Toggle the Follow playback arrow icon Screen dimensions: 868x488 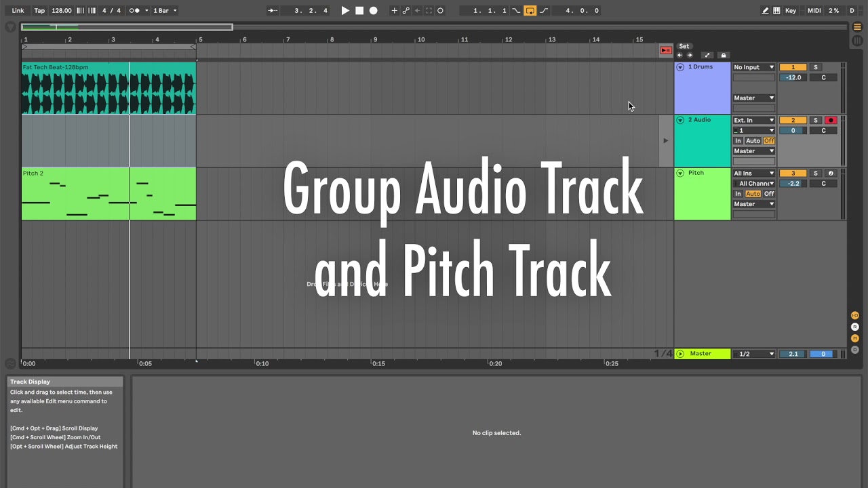click(x=272, y=10)
